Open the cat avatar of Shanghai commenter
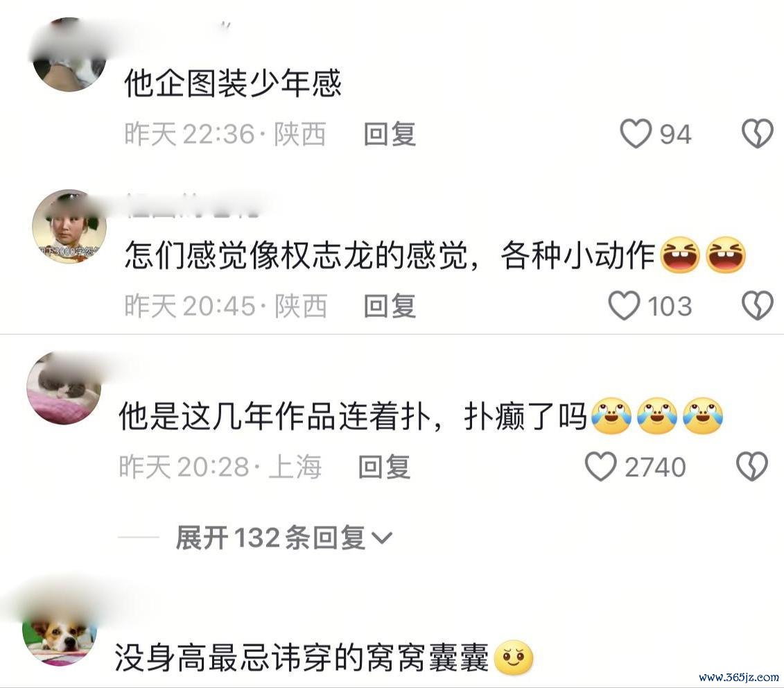Image resolution: width=784 pixels, height=688 pixels. pos(64,388)
